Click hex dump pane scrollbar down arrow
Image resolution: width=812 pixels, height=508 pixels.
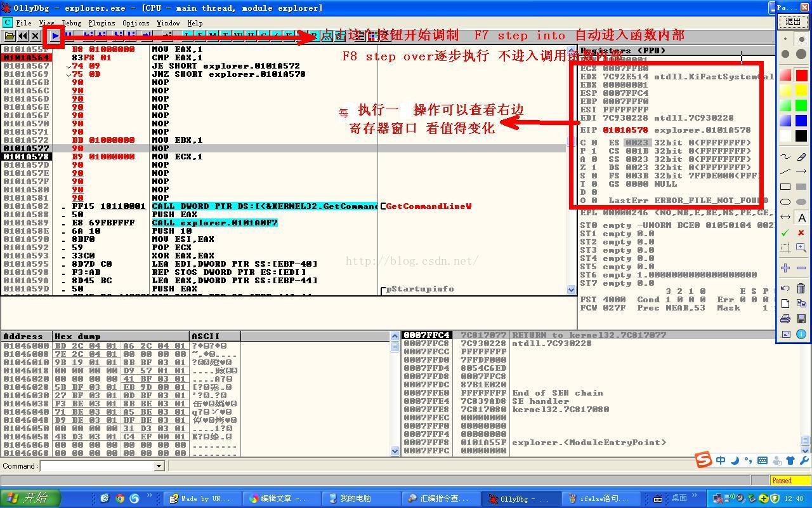395,451
